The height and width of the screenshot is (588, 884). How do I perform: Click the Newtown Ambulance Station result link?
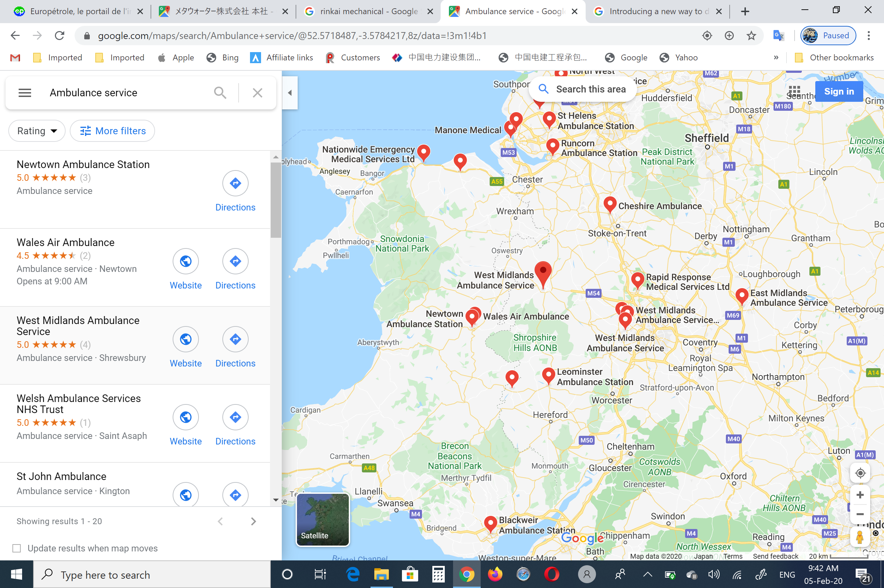click(x=84, y=164)
